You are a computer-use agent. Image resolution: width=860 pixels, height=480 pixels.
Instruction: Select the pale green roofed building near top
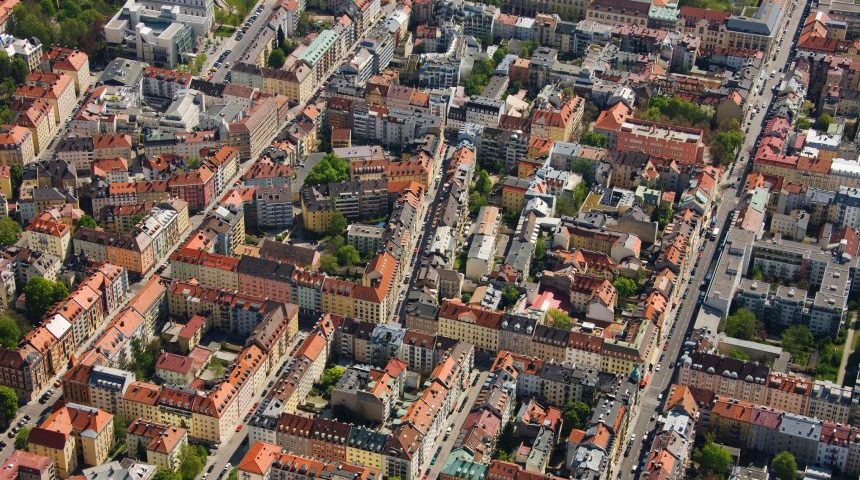coord(320,47)
